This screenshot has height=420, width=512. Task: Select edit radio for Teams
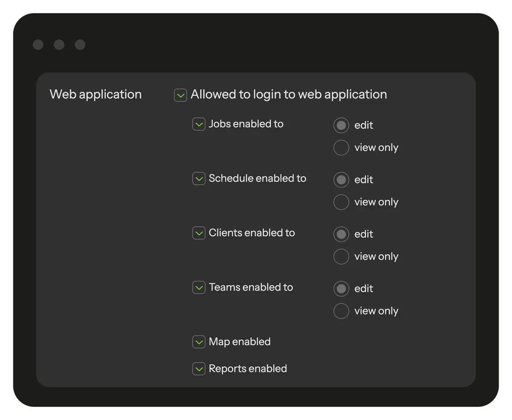[x=341, y=289]
